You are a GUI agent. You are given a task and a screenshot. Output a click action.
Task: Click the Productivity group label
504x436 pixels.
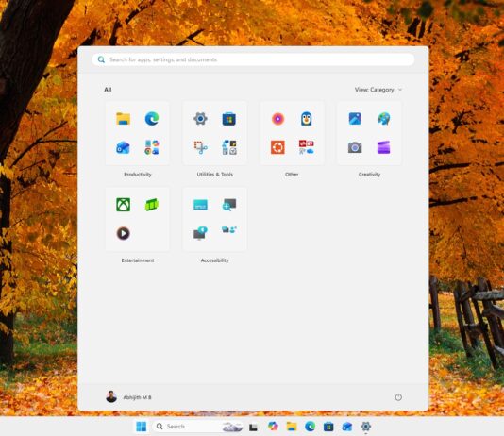pyautogui.click(x=138, y=175)
